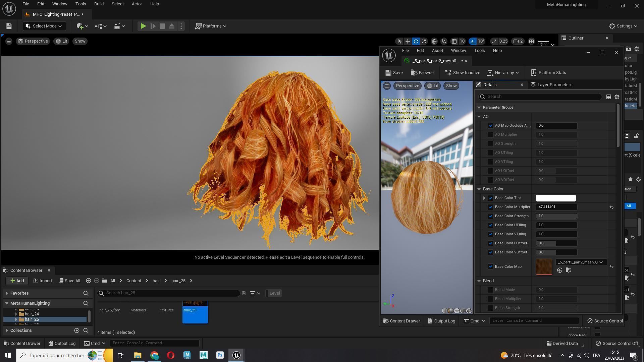Screen dimensions: 644x362
Task: Open Content Browser filter dropdown
Action: point(255,293)
